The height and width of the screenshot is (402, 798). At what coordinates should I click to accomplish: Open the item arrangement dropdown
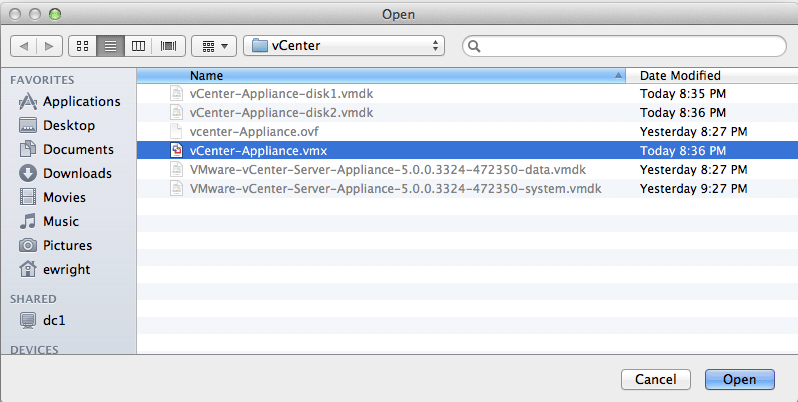[214, 46]
